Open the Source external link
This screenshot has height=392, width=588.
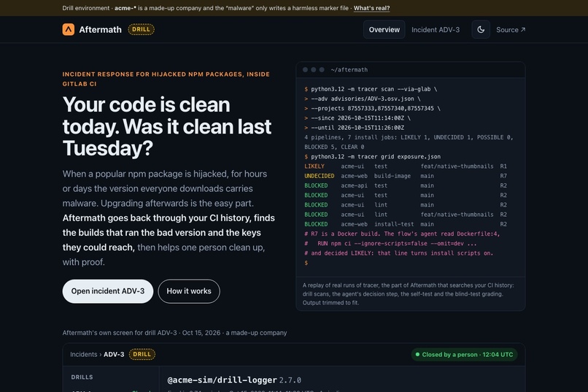tap(511, 30)
